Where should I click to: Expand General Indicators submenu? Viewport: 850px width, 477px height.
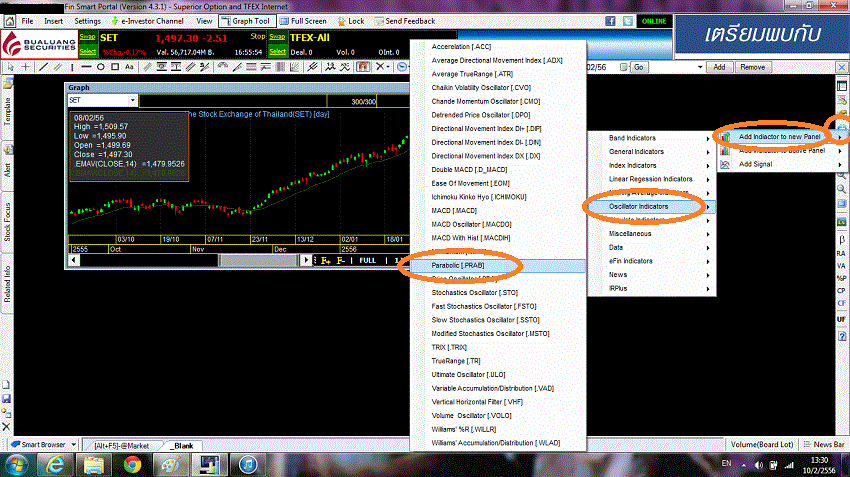[652, 152]
